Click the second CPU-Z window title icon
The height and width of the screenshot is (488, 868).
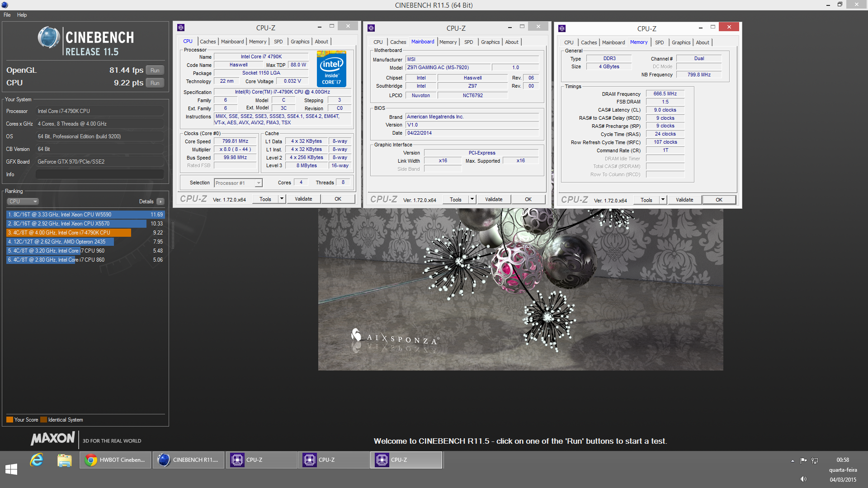[371, 28]
